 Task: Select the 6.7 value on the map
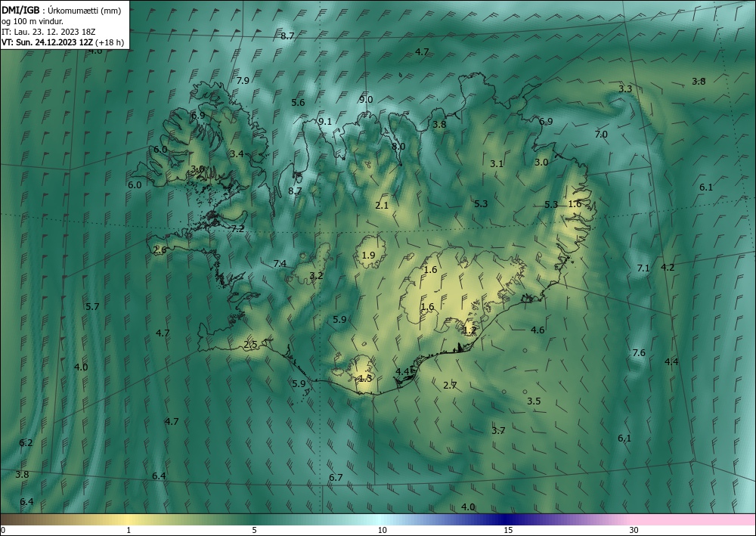(336, 478)
